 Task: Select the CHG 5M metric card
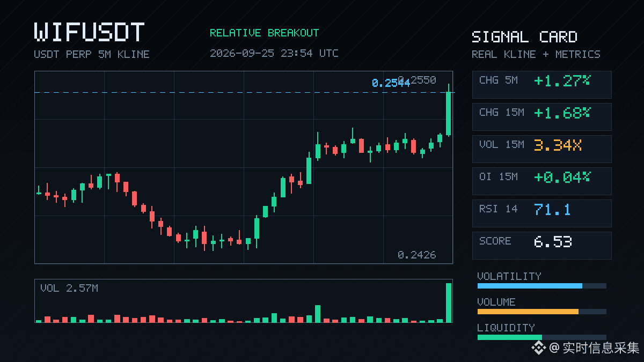(541, 85)
